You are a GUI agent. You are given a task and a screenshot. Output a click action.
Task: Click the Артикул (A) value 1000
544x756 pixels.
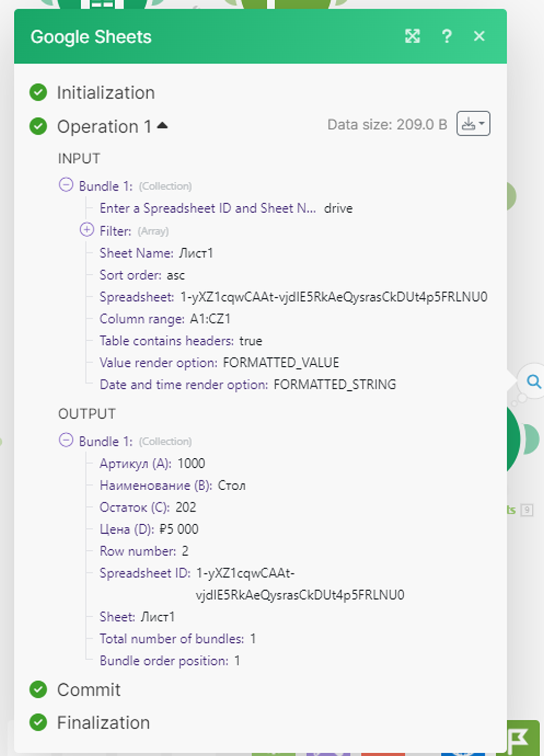coord(191,464)
